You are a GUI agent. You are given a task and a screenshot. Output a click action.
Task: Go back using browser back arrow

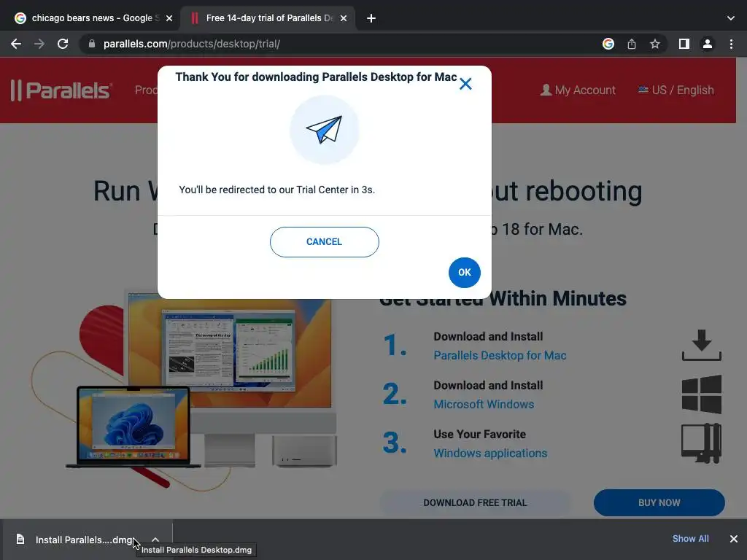(x=16, y=44)
